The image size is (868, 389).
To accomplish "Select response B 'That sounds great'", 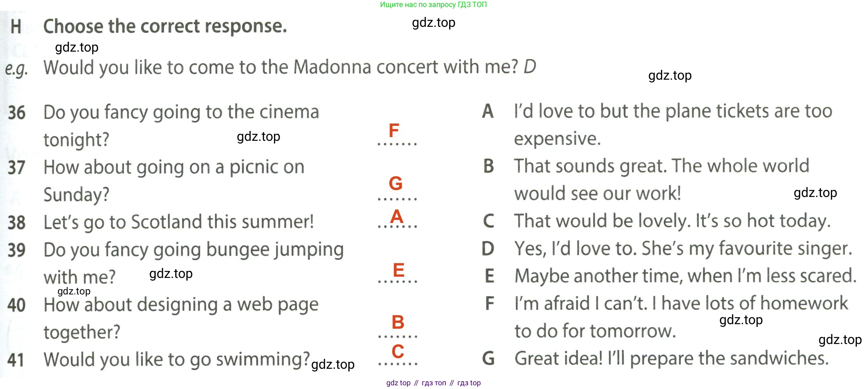I will coord(661,179).
